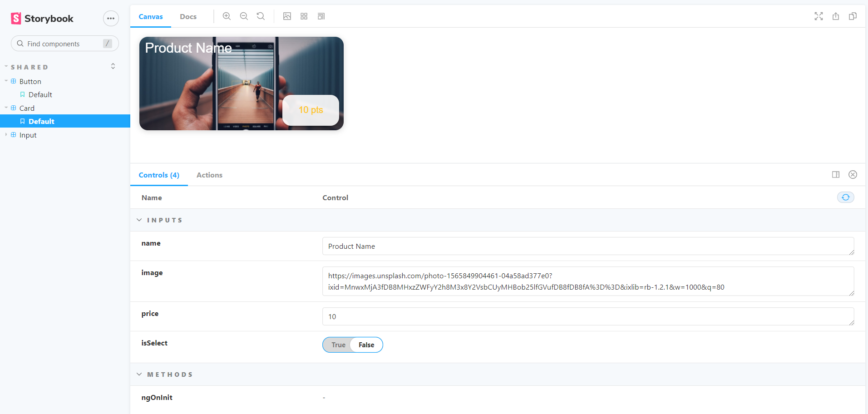Go full screen with the canvas
This screenshot has height=414, width=868.
(x=819, y=16)
